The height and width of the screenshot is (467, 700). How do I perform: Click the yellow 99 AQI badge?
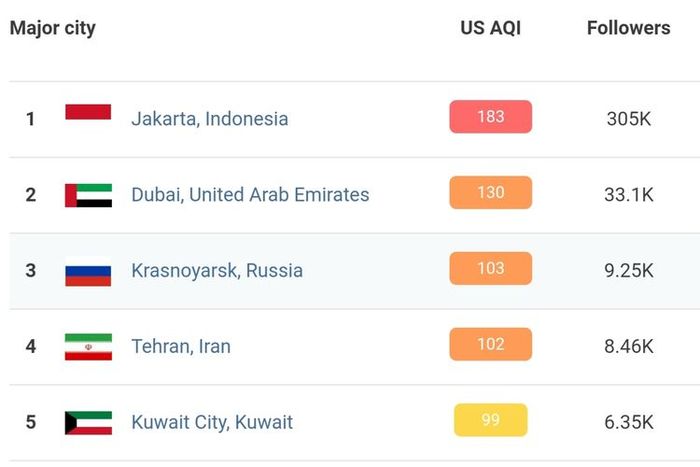491,420
